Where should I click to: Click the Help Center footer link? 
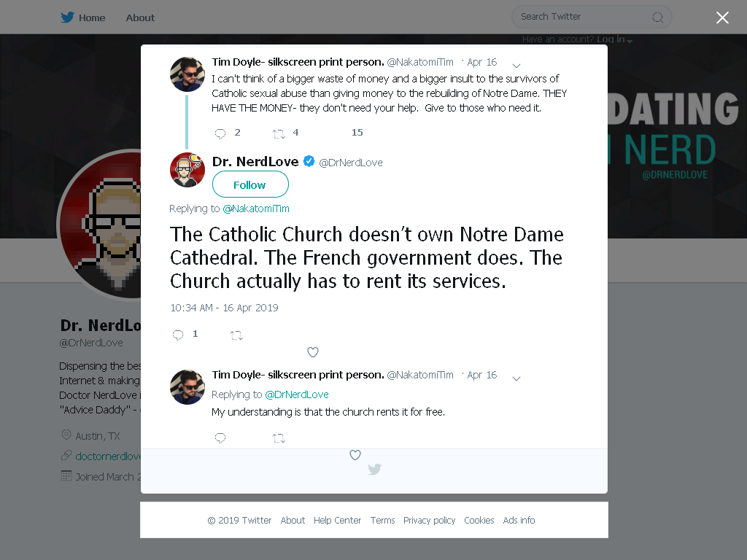click(x=337, y=520)
